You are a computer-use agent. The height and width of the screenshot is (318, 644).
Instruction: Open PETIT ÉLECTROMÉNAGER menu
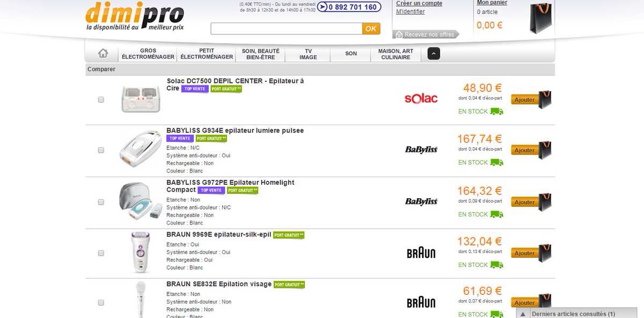click(x=207, y=54)
